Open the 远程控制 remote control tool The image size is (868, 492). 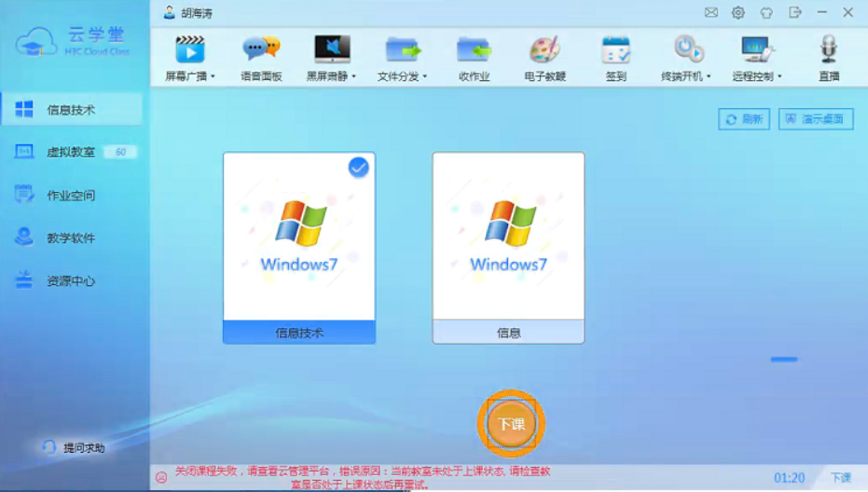point(757,49)
